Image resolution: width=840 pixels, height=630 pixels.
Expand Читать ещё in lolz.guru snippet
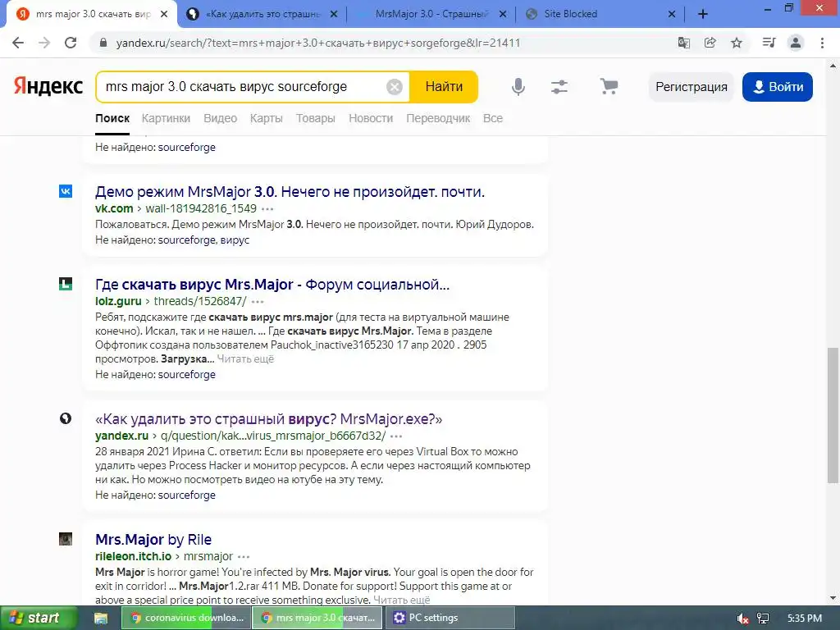coord(245,359)
